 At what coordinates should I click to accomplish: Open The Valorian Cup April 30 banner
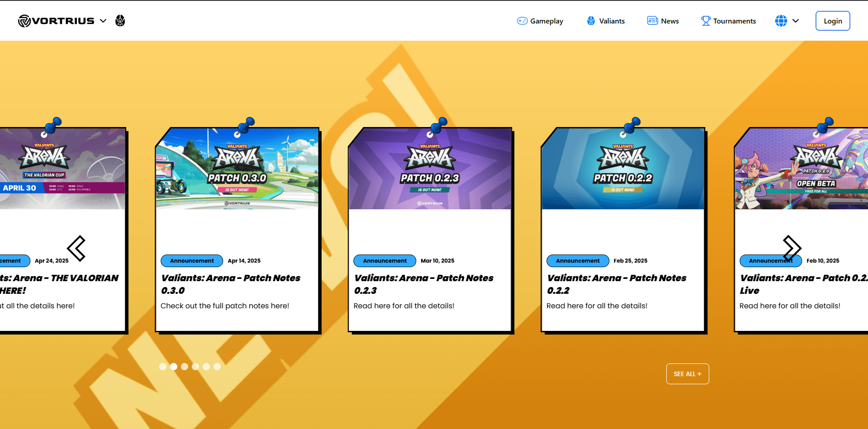pyautogui.click(x=62, y=169)
